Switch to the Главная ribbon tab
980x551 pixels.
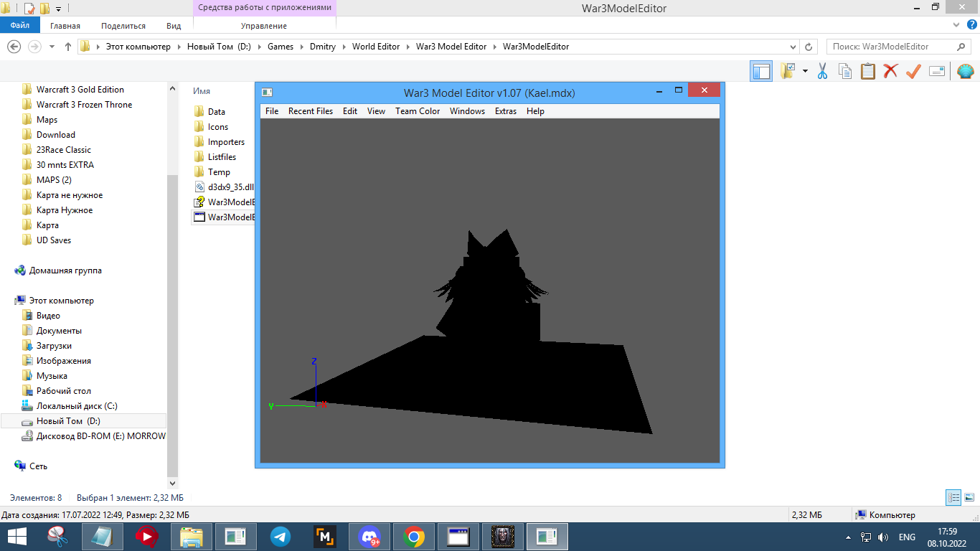(x=65, y=26)
